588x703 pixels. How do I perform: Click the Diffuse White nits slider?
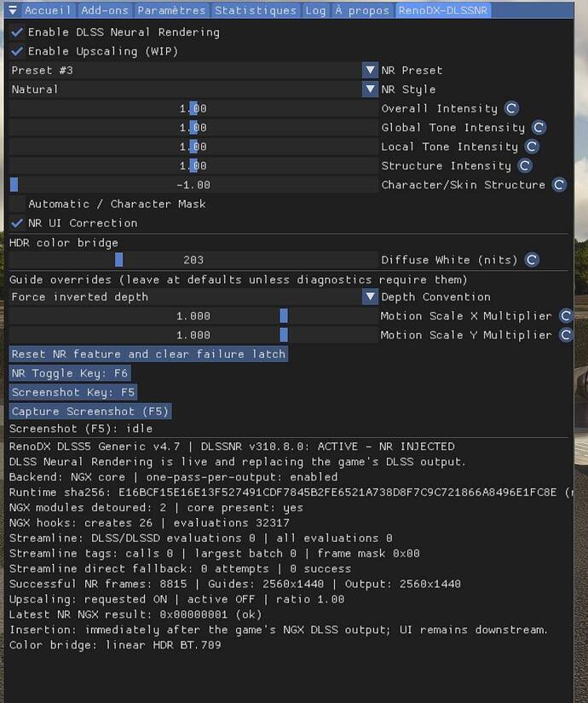(x=193, y=260)
